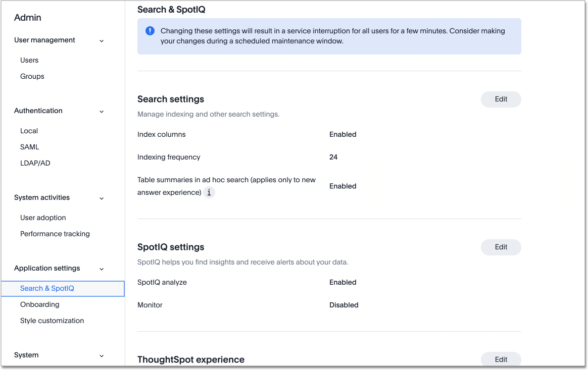Edit the ThoughtSpot experience settings
Viewport: 588px width, 370px height.
pos(501,359)
